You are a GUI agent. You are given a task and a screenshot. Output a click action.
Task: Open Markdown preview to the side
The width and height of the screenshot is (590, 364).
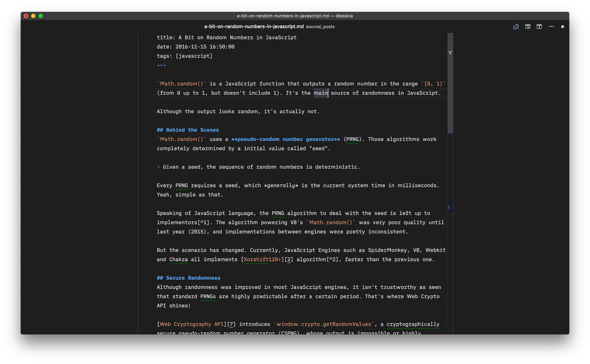[528, 27]
